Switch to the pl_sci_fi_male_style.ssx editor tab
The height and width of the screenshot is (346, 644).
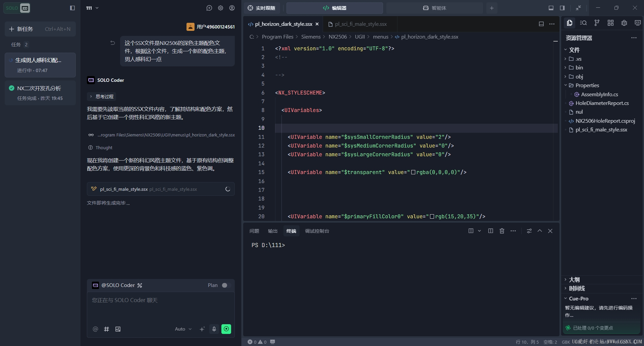(x=360, y=24)
